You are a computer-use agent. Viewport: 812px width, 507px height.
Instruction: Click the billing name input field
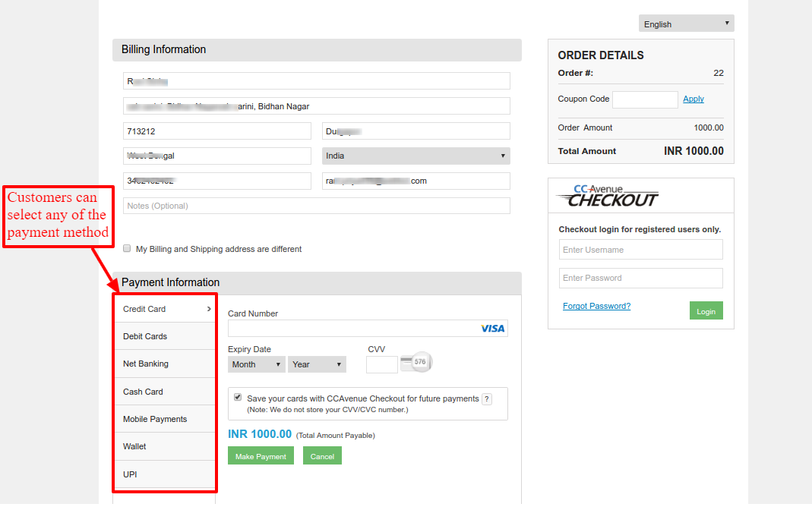coord(317,81)
